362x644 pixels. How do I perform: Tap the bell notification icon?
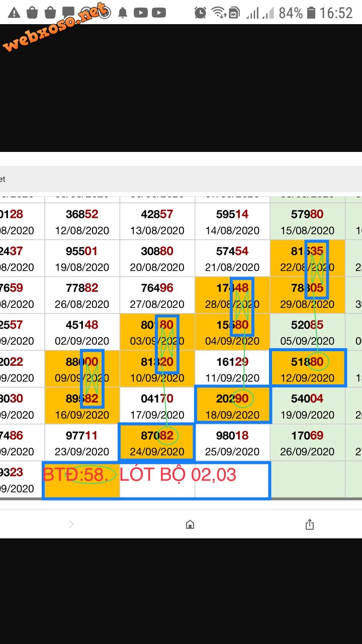pos(123,13)
